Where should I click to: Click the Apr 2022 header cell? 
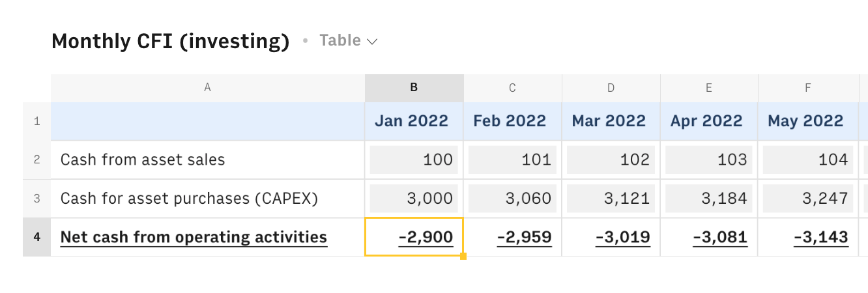pyautogui.click(x=709, y=121)
